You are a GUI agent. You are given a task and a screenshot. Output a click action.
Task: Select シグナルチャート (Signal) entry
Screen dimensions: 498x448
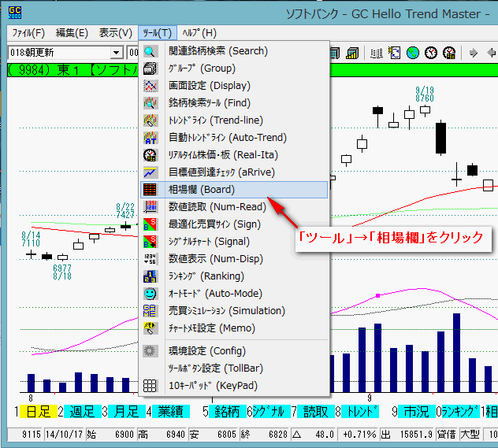[234, 242]
